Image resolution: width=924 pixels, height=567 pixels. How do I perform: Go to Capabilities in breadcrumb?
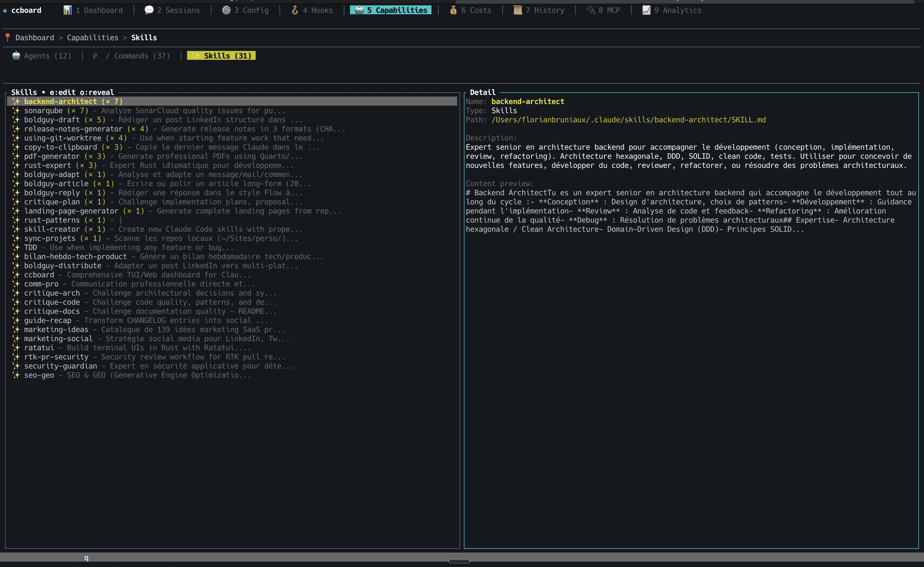point(92,38)
